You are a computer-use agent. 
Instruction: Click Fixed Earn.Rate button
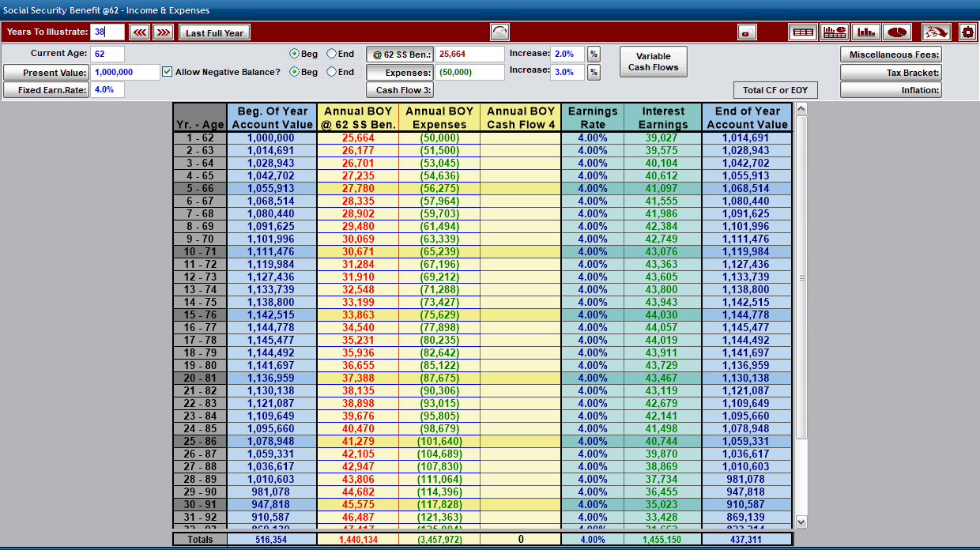pyautogui.click(x=45, y=90)
